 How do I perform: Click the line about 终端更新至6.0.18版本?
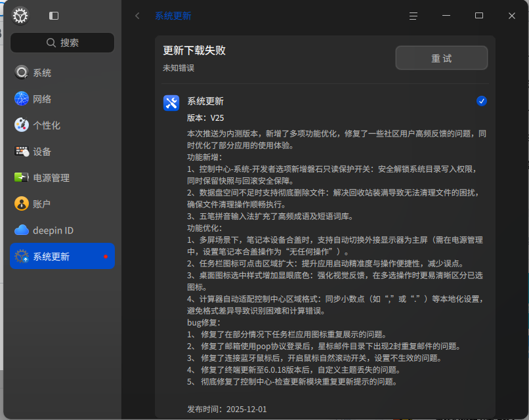click(294, 369)
